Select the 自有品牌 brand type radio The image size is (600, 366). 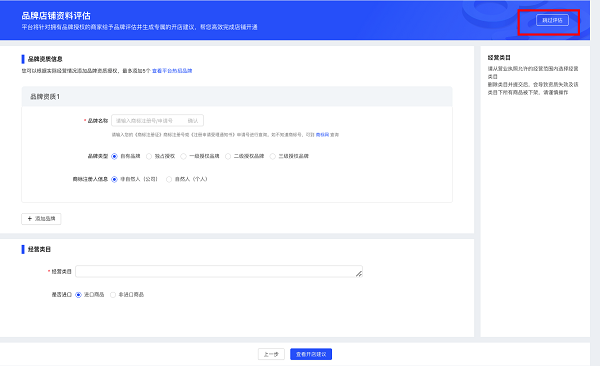pos(114,156)
